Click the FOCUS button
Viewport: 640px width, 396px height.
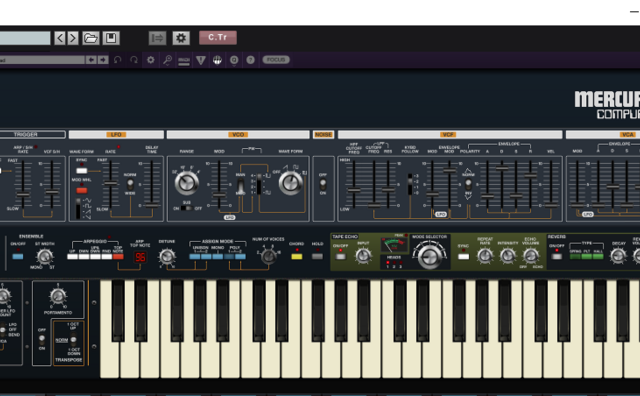(276, 60)
